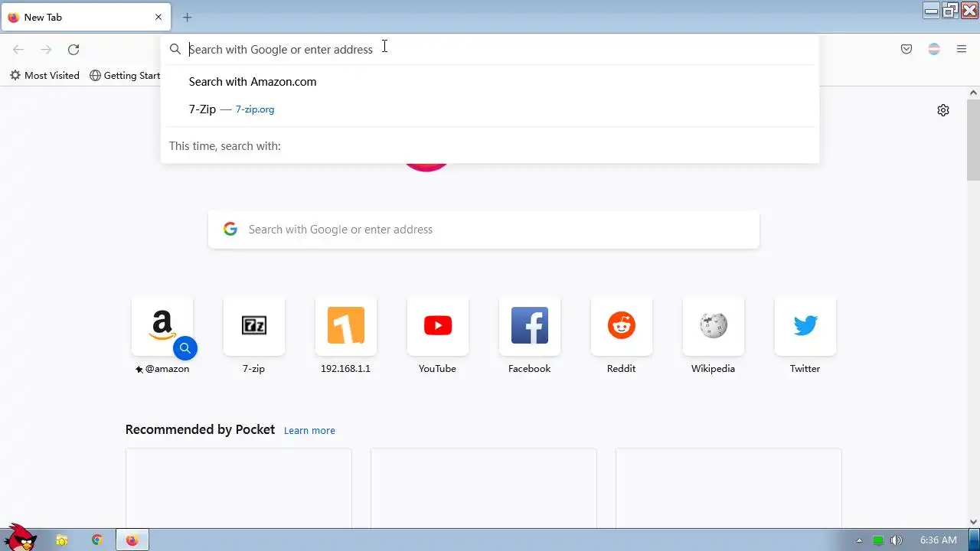The width and height of the screenshot is (980, 551).
Task: Click the green network tray icon
Action: click(878, 540)
